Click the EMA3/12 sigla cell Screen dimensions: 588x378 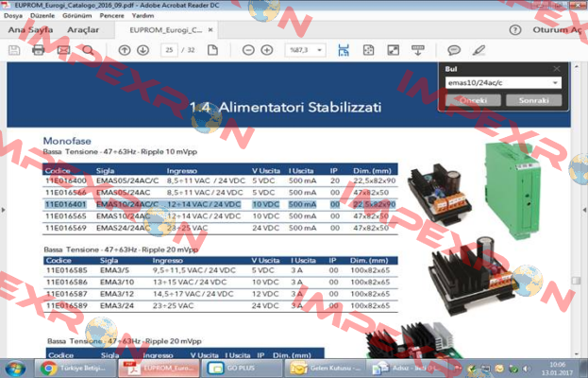117,294
